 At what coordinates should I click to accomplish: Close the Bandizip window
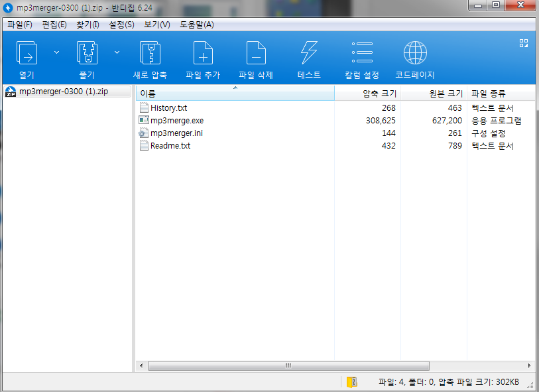click(x=520, y=5)
